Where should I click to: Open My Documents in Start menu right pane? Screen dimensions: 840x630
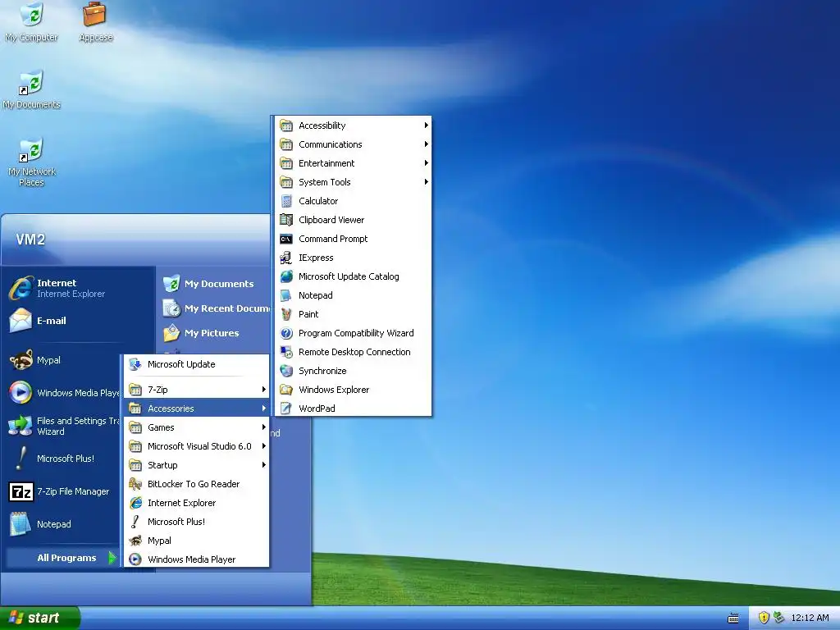(214, 284)
